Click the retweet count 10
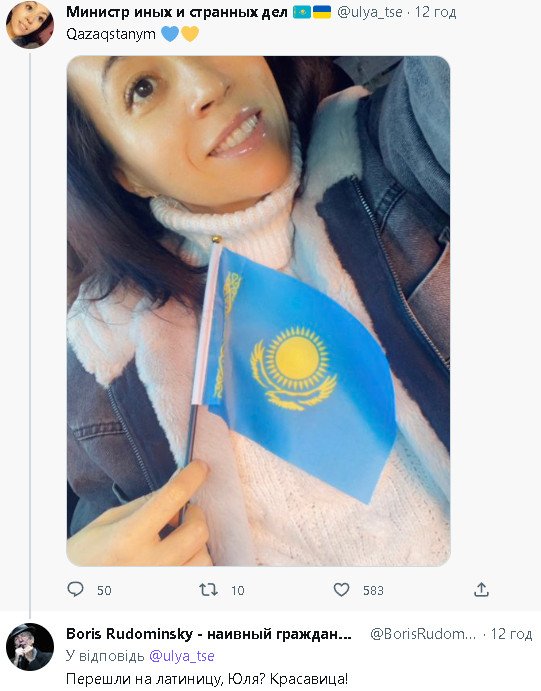Viewport: 541px width, 691px height. pyautogui.click(x=237, y=591)
